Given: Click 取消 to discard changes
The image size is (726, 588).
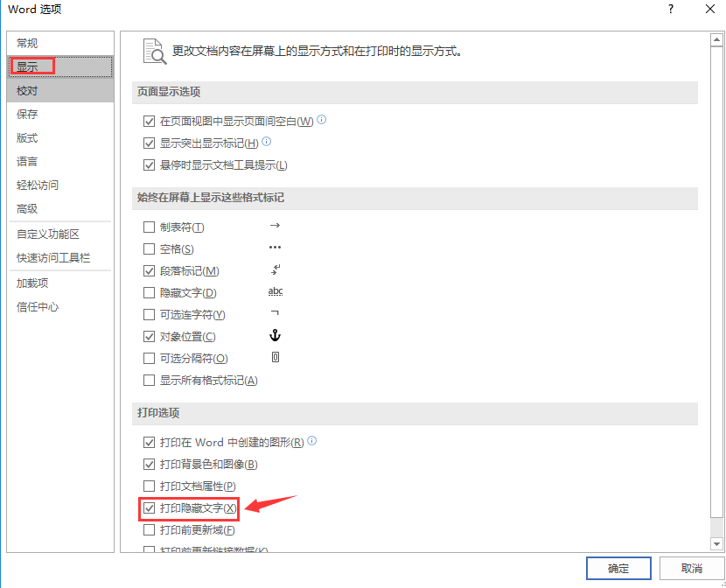Looking at the screenshot, I should click(692, 568).
